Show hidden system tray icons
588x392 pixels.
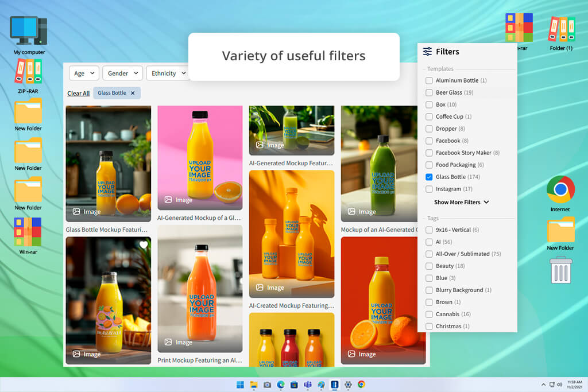coord(543,385)
